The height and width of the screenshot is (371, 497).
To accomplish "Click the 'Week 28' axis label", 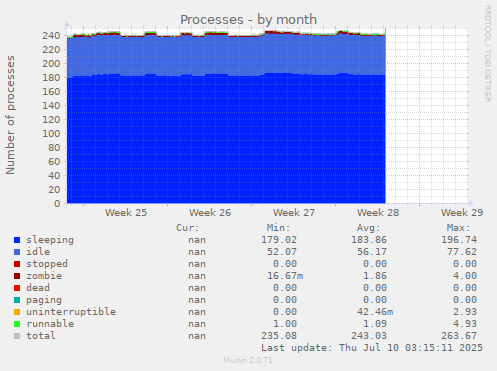I will (x=378, y=213).
